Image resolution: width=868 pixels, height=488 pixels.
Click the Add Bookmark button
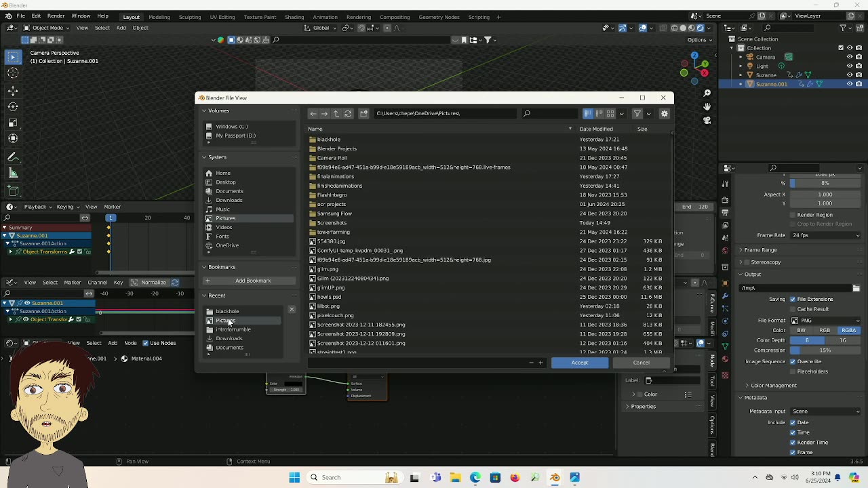pyautogui.click(x=252, y=281)
